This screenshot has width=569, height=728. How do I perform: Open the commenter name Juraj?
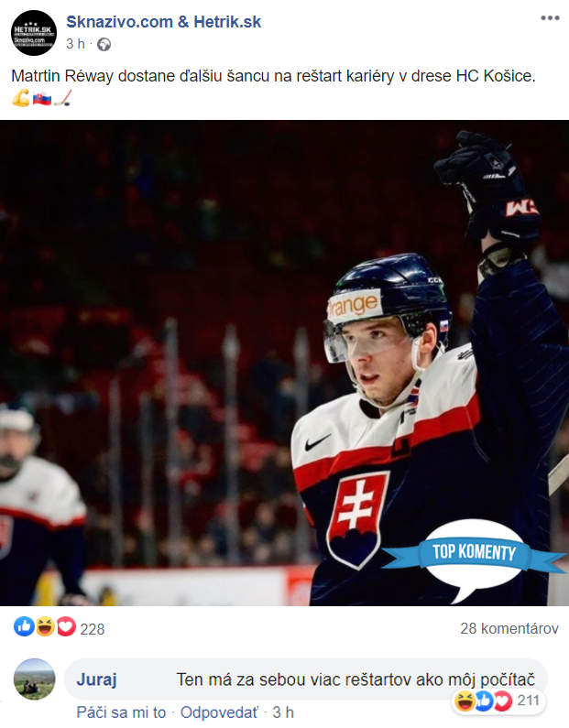tap(96, 679)
